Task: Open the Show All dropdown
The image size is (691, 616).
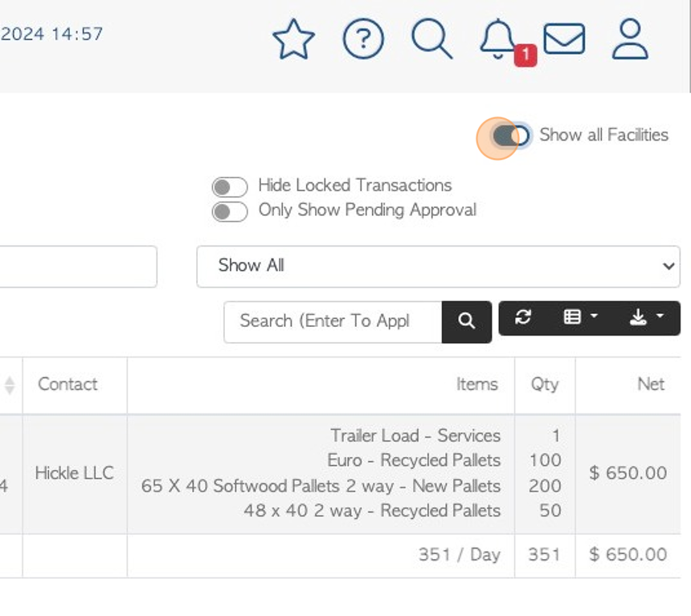Action: tap(439, 267)
